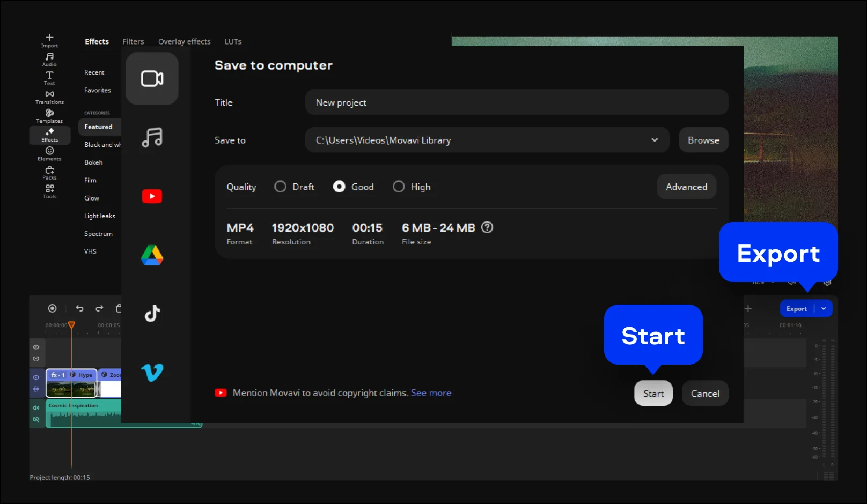
Task: Open the Audio panel in the sidebar
Action: coord(49,59)
